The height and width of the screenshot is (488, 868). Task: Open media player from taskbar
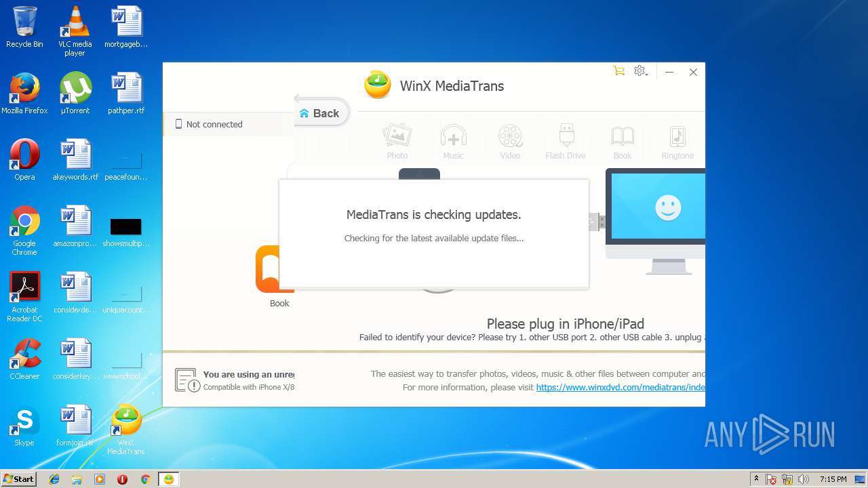pos(100,479)
